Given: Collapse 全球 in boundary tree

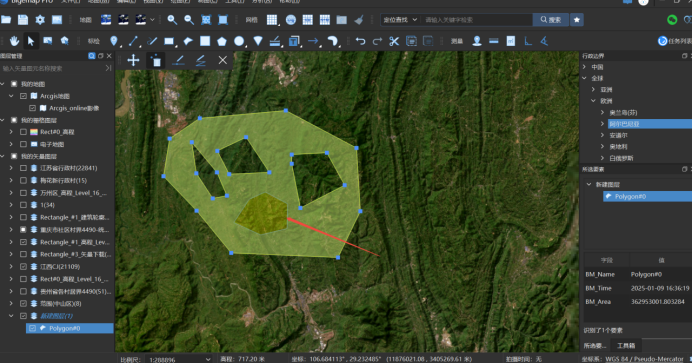Looking at the screenshot, I should click(x=584, y=78).
